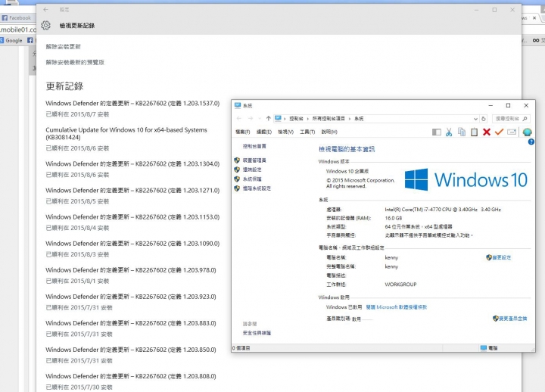Go up one level with the up arrow
Viewport: 545px width, 392px height.
coord(268,119)
